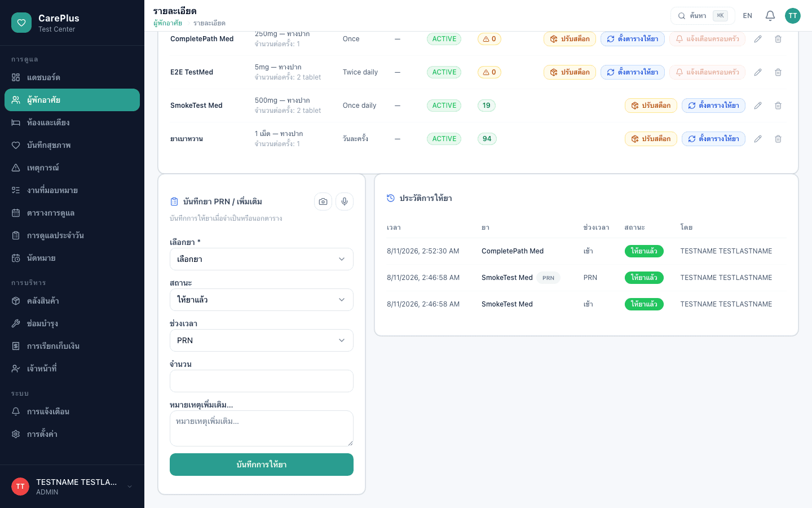Click the ค้นหา search box in the header
The height and width of the screenshot is (508, 812).
click(703, 16)
